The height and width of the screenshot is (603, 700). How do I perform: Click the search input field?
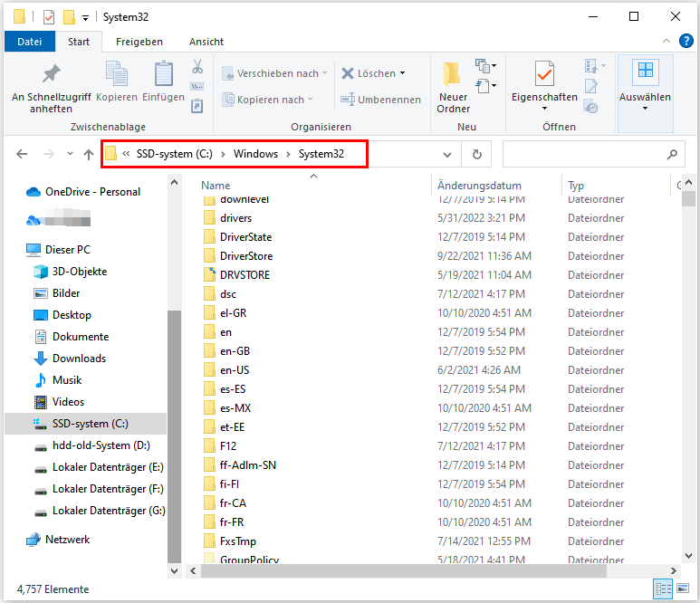pyautogui.click(x=585, y=155)
